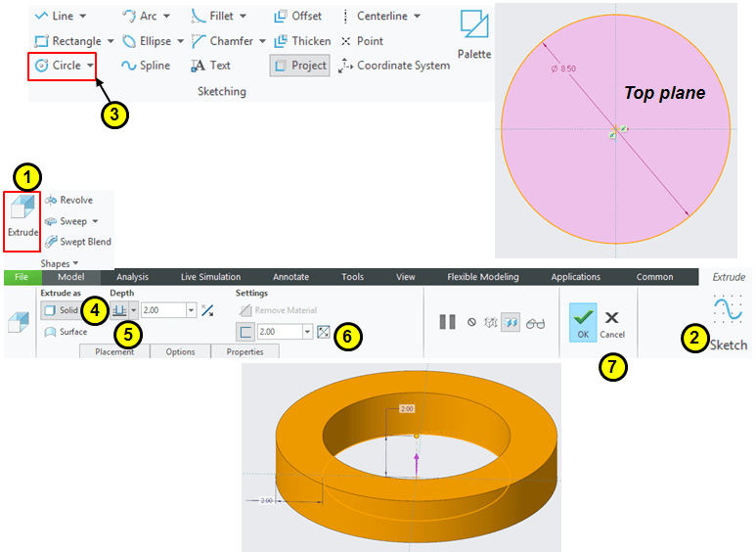Open the Placement tab
This screenshot has width=756, height=552.
point(114,352)
